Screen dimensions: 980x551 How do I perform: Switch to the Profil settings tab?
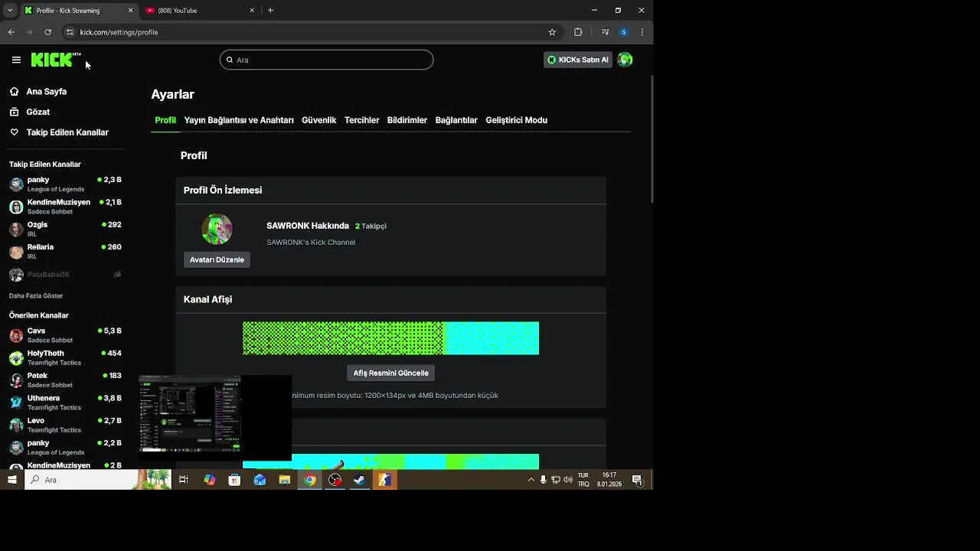[165, 120]
